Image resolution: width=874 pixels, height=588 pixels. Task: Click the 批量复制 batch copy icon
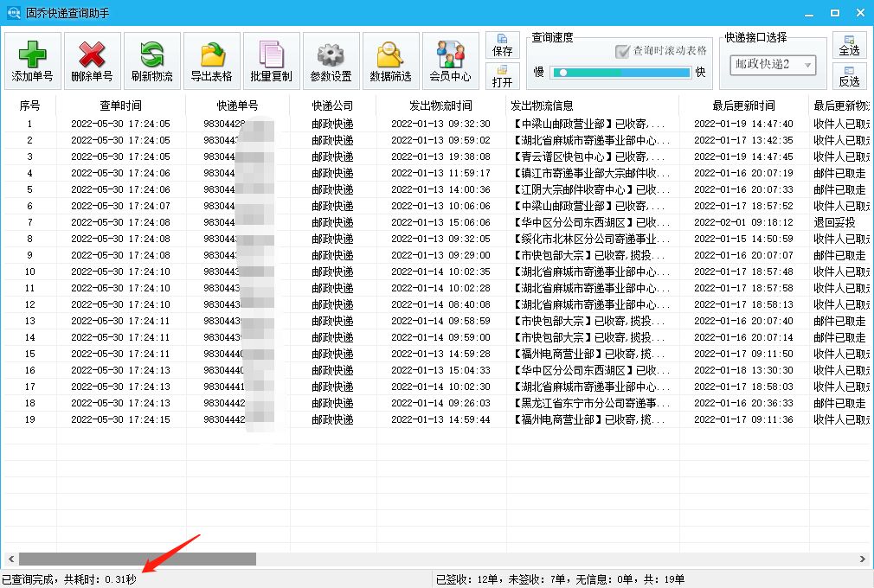coord(273,59)
